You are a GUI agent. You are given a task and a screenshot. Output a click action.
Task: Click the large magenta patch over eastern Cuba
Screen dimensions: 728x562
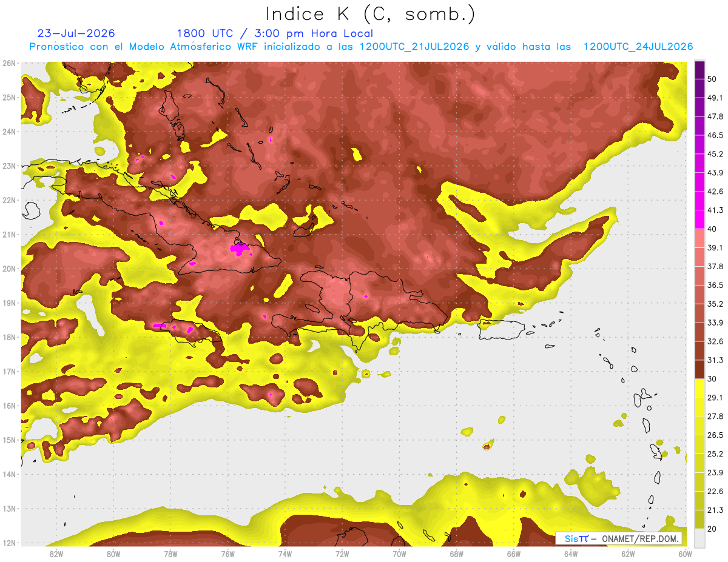240,248
